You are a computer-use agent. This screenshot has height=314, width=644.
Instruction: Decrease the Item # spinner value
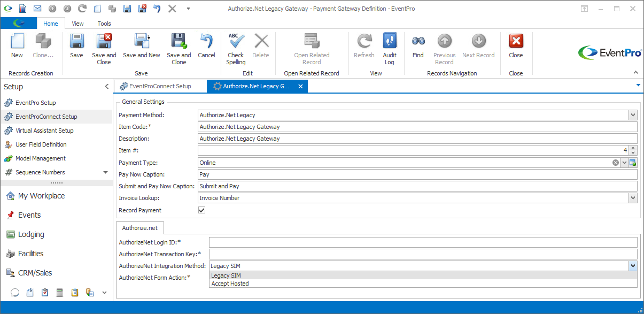click(x=633, y=153)
